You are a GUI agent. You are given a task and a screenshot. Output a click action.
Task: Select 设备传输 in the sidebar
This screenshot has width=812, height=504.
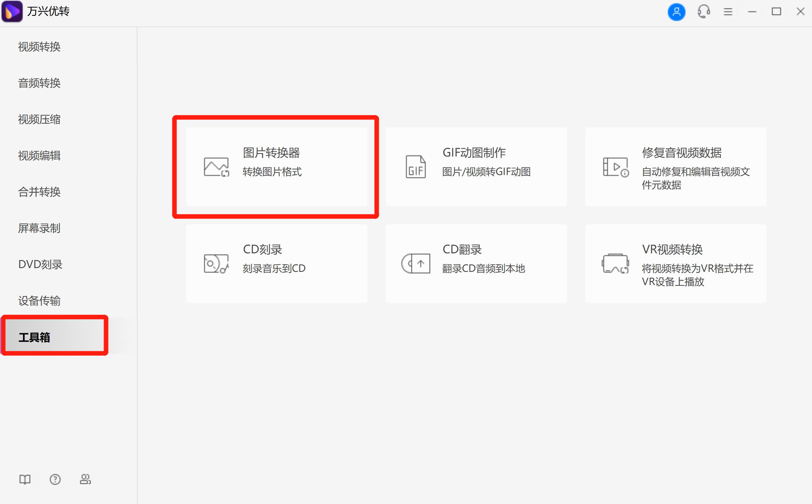(x=40, y=301)
